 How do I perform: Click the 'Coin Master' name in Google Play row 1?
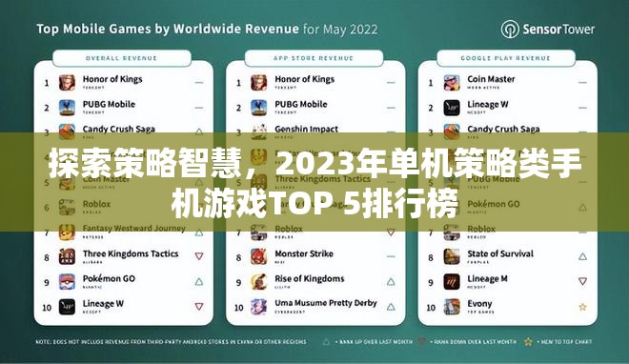click(x=491, y=79)
